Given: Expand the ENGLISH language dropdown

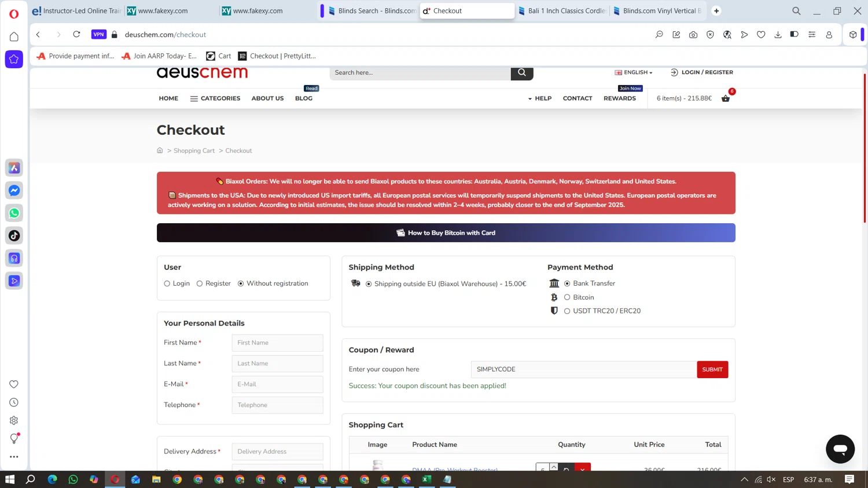Looking at the screenshot, I should (x=634, y=72).
